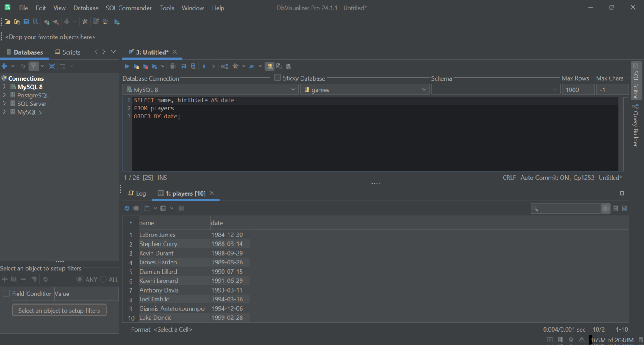
Task: Execute the SQL script with the run icon
Action: 127,66
